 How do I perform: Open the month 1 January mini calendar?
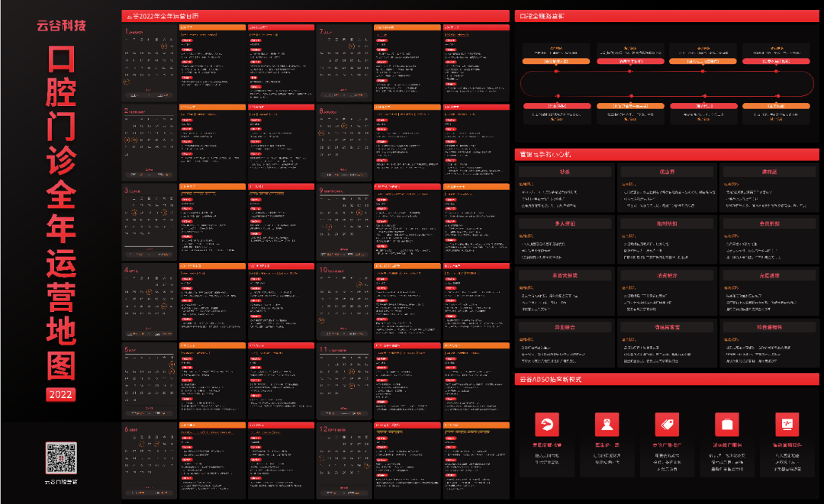coord(150,63)
